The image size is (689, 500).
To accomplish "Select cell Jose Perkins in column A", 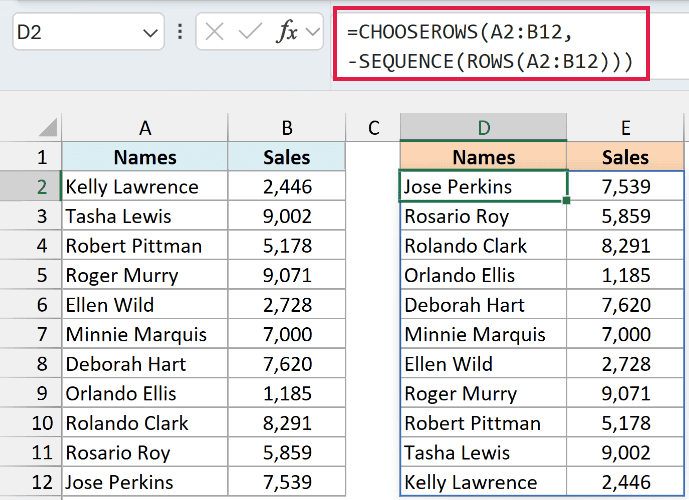I will pos(145,482).
